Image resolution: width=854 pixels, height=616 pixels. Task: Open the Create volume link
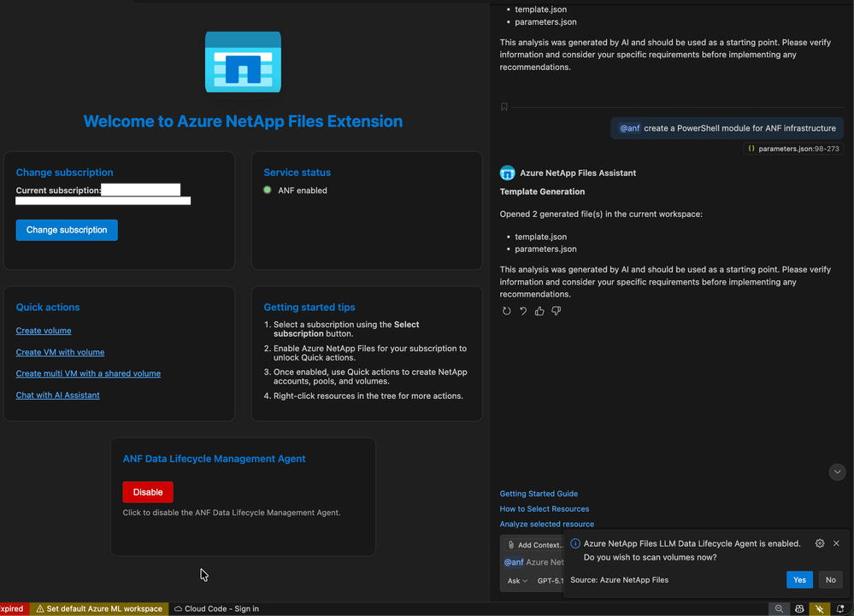[44, 331]
